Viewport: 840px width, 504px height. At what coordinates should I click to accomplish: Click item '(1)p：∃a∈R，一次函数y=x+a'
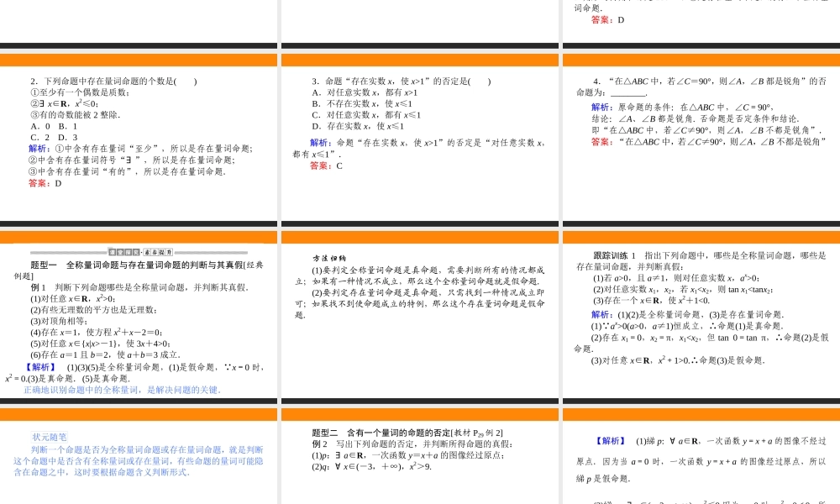coord(408,455)
